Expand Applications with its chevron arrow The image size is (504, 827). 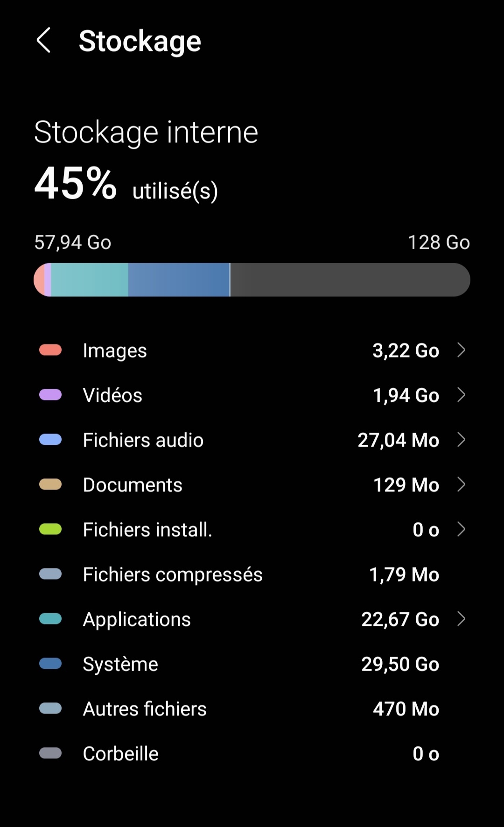(461, 619)
